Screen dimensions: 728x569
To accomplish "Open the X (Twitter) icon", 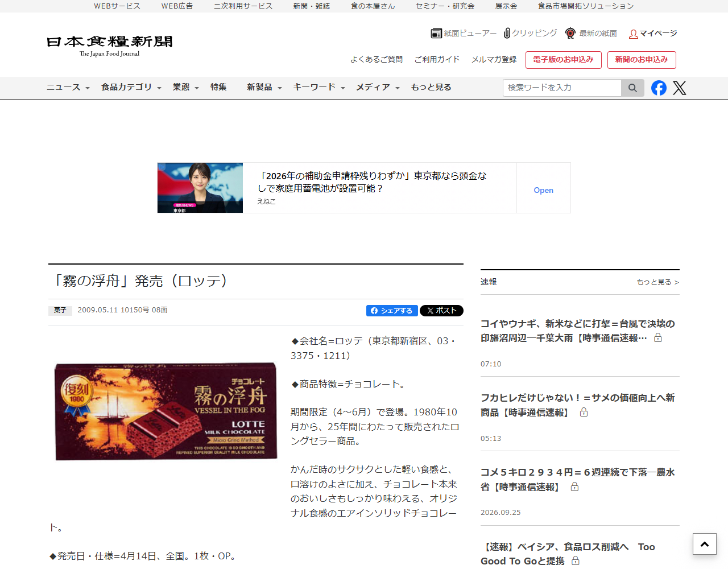I will (680, 88).
